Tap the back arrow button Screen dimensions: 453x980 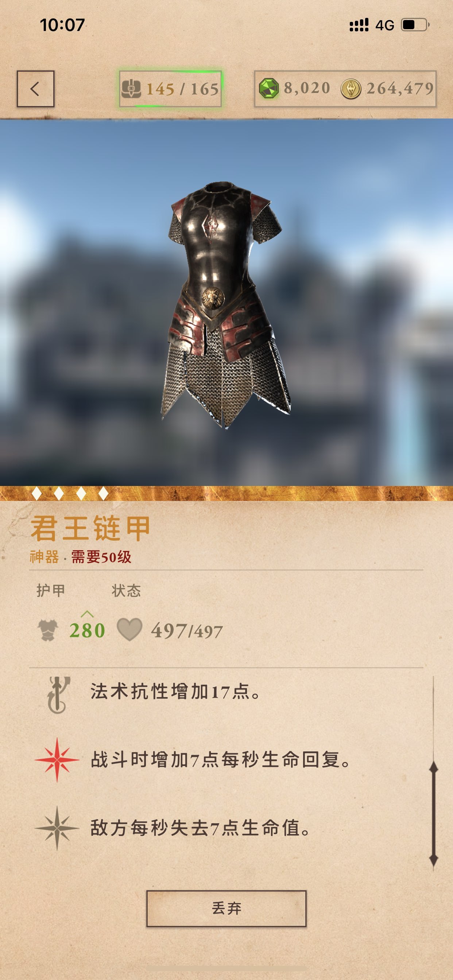(35, 89)
